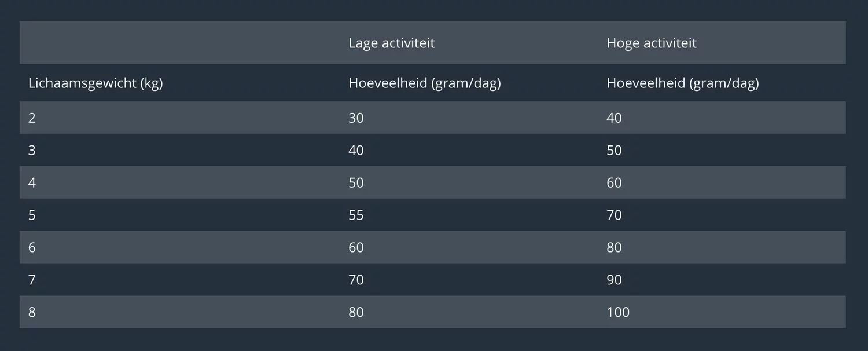The width and height of the screenshot is (868, 351).
Task: Click body weight value 6
Action: coord(32,248)
